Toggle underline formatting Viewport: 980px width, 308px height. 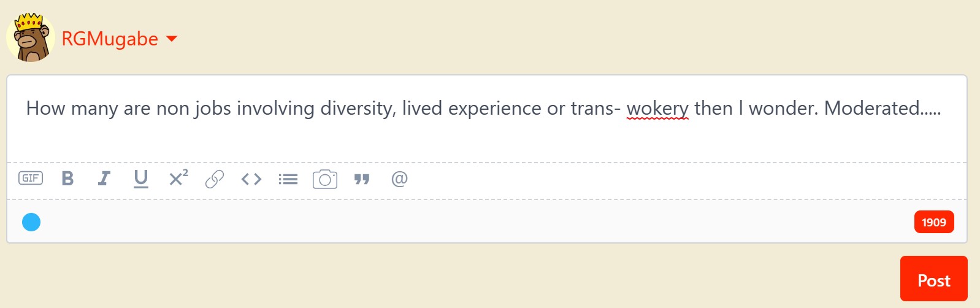[141, 179]
